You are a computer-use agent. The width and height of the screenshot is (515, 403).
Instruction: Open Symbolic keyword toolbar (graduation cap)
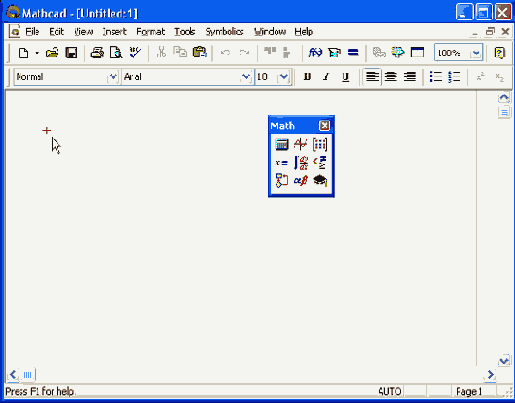tap(320, 181)
